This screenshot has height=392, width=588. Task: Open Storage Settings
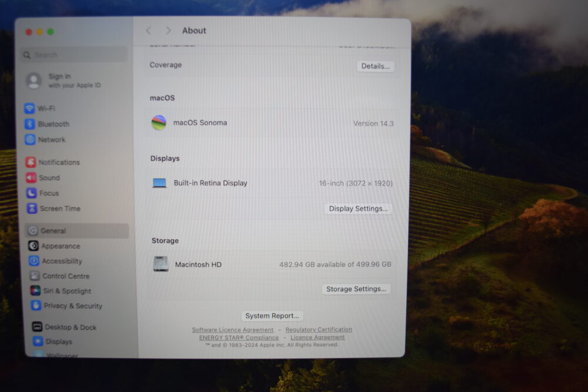pyautogui.click(x=356, y=289)
